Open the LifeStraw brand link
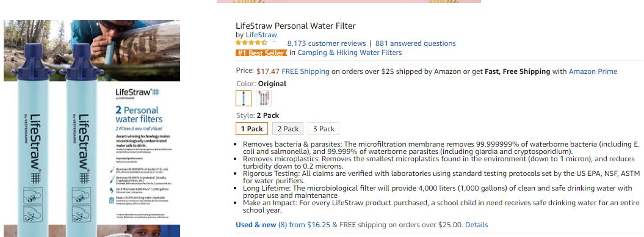This screenshot has height=237, width=644. tap(261, 35)
